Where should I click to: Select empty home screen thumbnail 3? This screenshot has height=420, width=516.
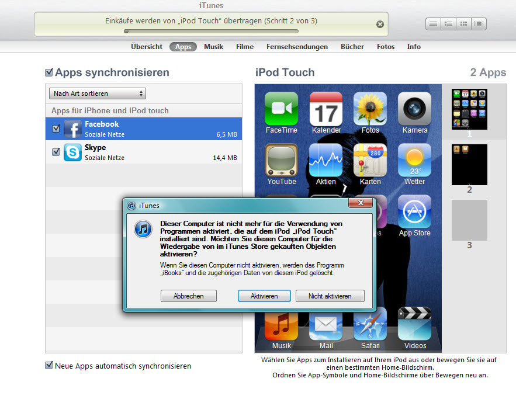tap(469, 220)
